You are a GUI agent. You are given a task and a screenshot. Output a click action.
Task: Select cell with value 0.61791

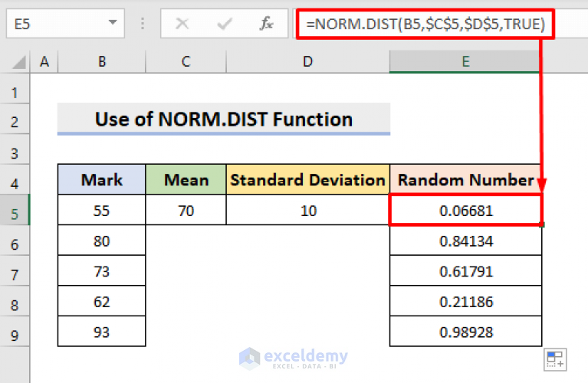[466, 271]
